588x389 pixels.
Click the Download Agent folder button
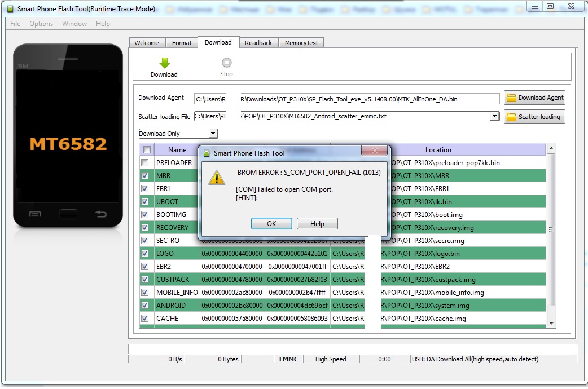click(534, 98)
